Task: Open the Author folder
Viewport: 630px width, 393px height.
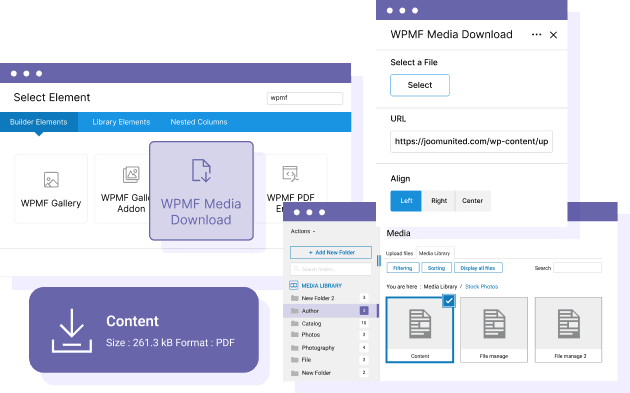Action: click(x=331, y=311)
